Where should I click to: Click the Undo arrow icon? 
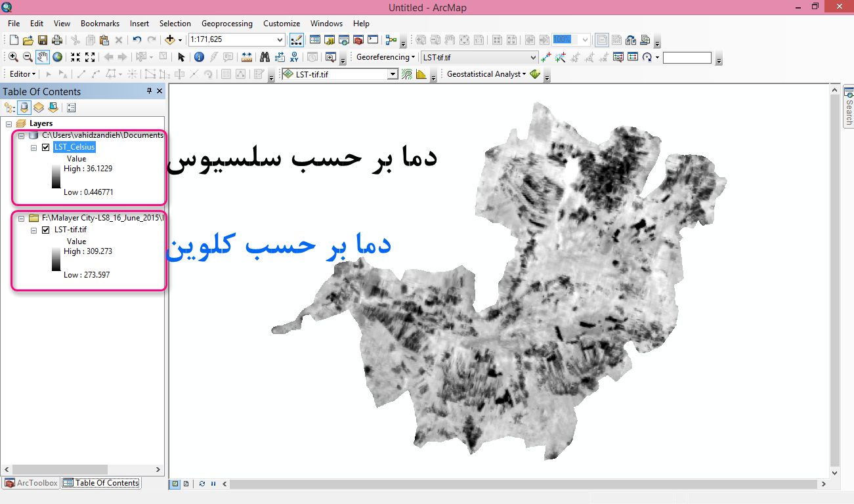pos(137,40)
